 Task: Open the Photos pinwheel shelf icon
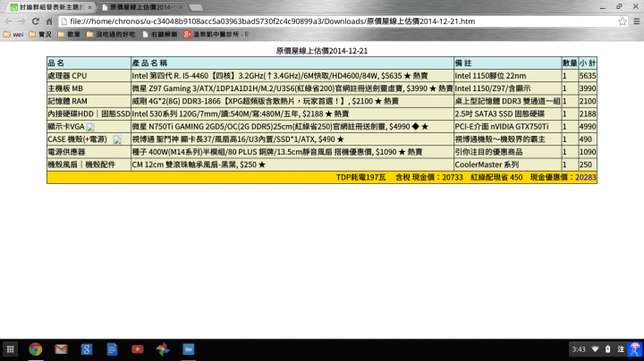pos(163,349)
